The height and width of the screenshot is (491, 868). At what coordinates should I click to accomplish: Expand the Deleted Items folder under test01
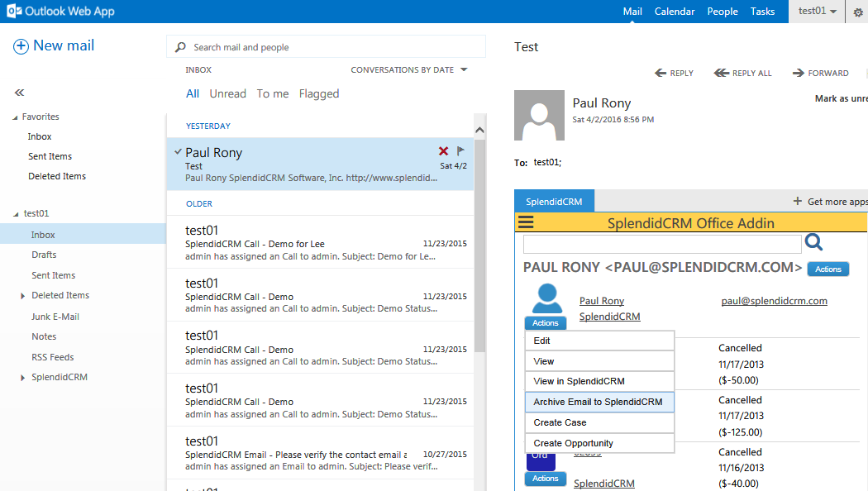tap(22, 296)
